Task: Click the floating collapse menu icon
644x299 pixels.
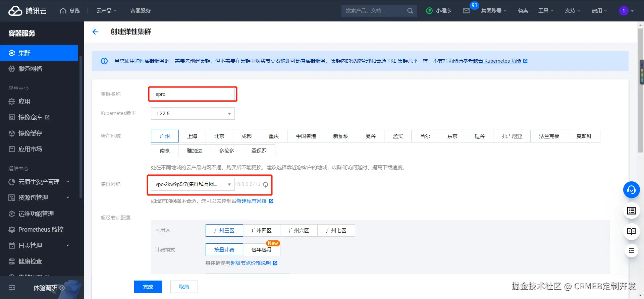Action: [631, 251]
